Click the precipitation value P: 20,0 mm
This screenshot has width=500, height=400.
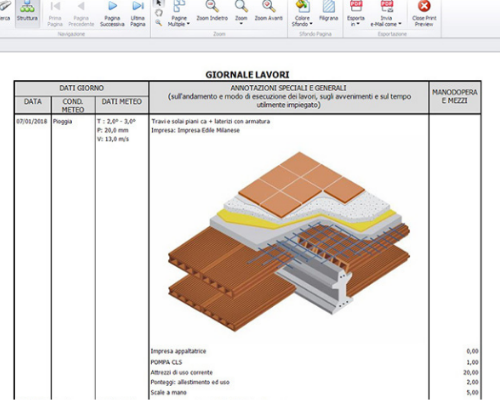coord(113,130)
